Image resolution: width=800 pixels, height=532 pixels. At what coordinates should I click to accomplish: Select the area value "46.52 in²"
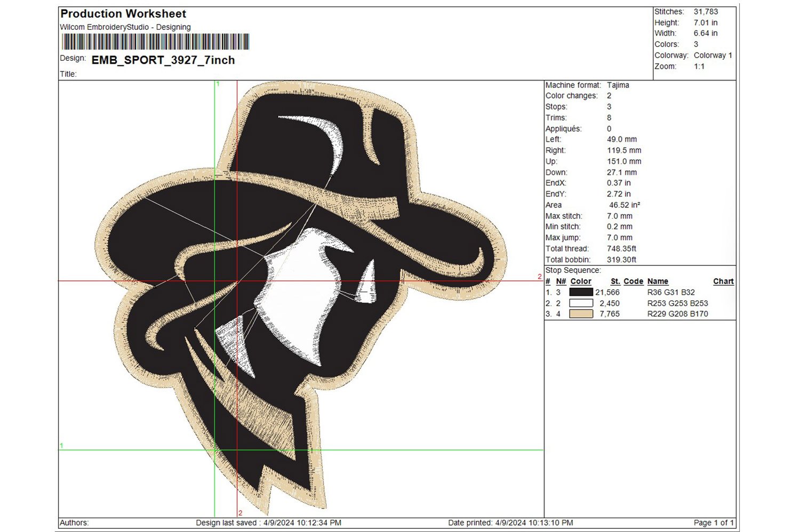pos(625,205)
